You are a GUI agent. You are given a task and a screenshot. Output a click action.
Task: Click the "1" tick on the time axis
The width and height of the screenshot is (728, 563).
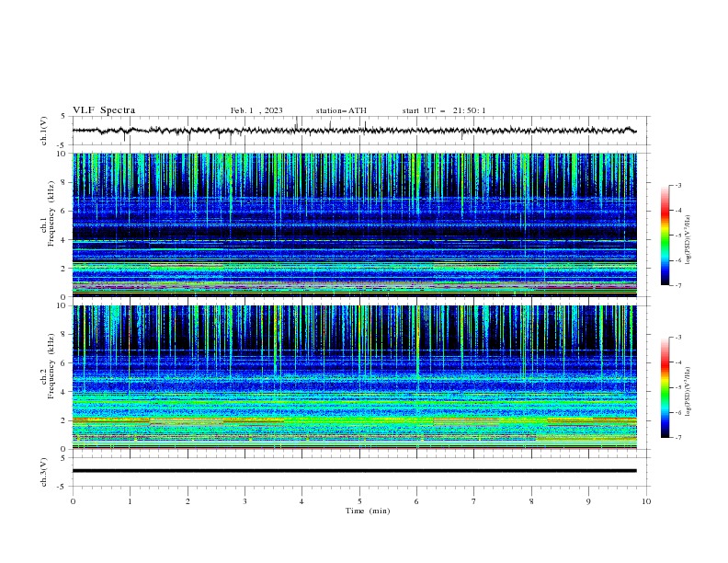130,501
